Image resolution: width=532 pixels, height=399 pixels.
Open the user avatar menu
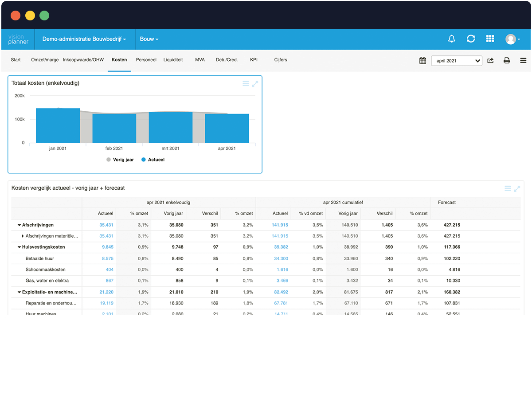click(x=512, y=39)
